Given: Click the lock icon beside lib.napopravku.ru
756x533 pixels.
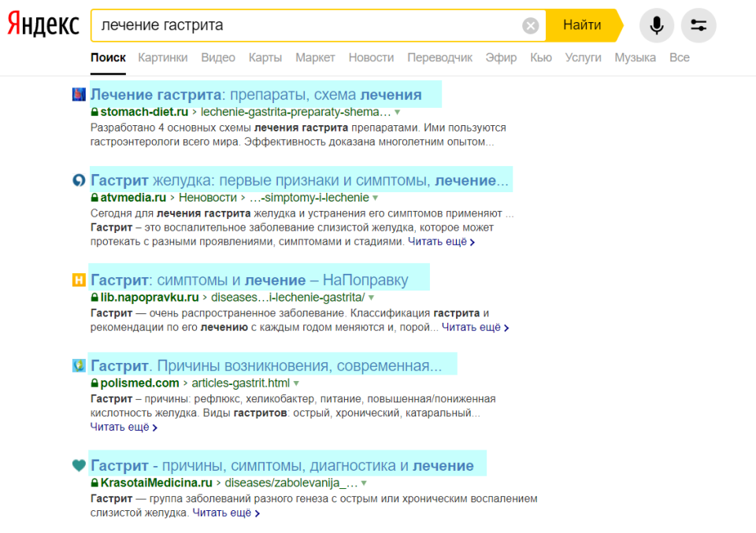Looking at the screenshot, I should click(x=94, y=298).
